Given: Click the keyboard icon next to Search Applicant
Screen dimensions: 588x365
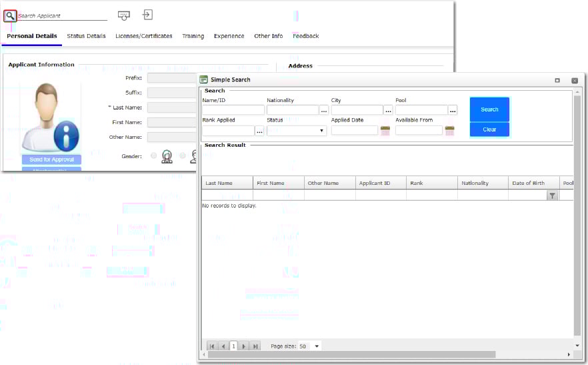Looking at the screenshot, I should 123,15.
